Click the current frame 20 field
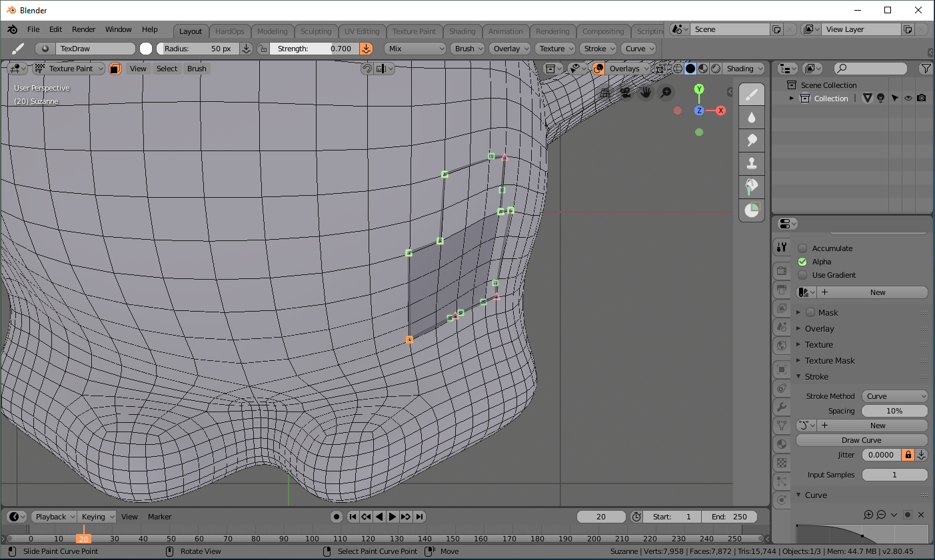This screenshot has height=560, width=935. 601,517
